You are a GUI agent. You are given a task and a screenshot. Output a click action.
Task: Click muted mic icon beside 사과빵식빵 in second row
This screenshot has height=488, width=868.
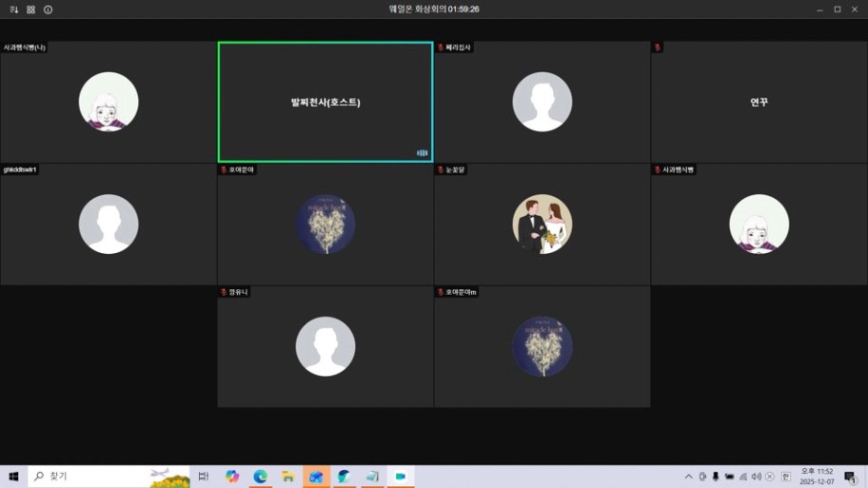658,170
